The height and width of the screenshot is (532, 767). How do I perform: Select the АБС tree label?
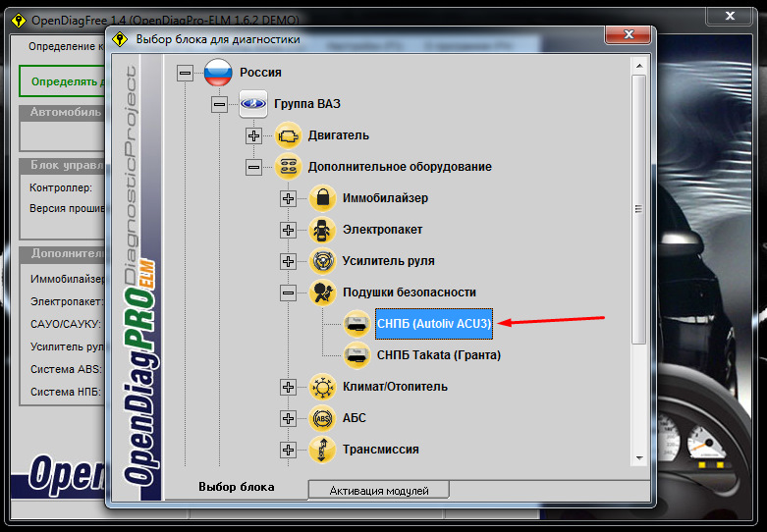tap(355, 418)
